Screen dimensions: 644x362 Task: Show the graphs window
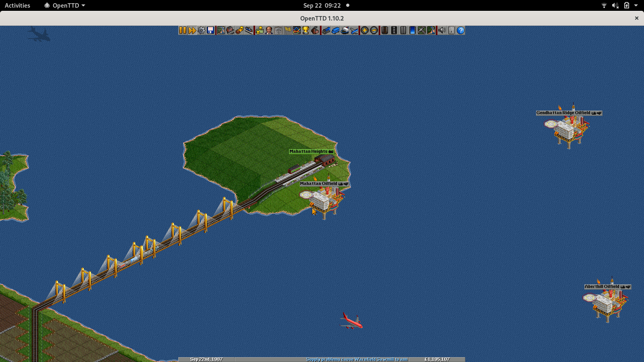tap(297, 31)
